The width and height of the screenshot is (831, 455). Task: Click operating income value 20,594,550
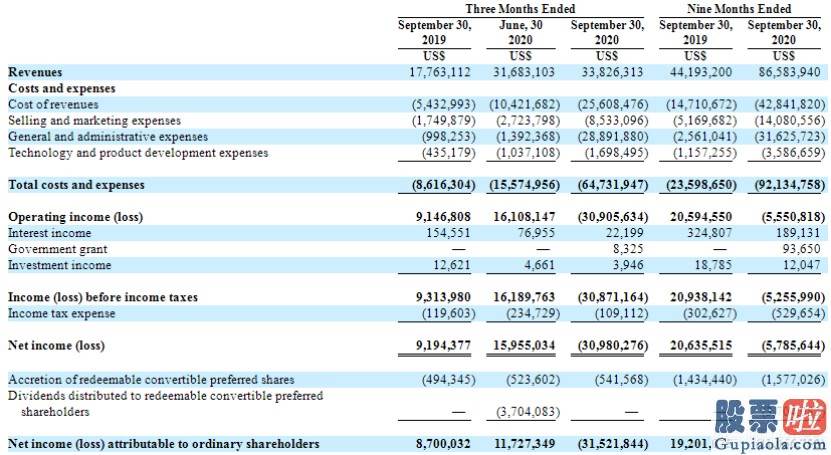(x=701, y=217)
